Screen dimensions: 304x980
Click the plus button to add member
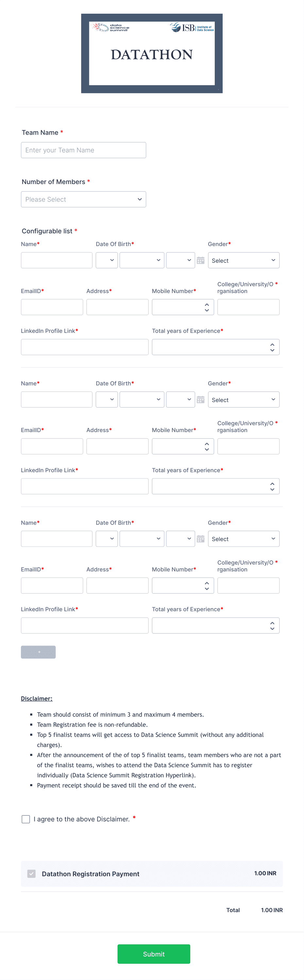(x=38, y=652)
